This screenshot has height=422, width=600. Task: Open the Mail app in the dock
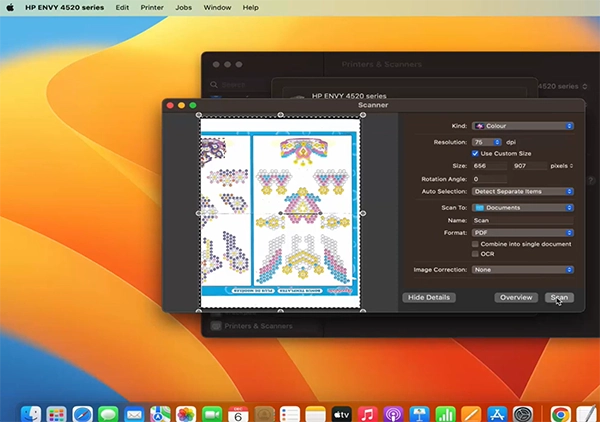(x=134, y=414)
